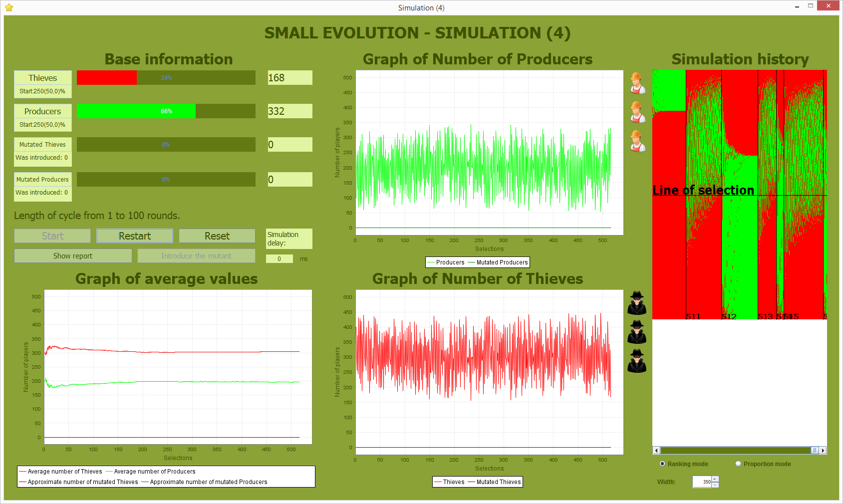Maximize the Simulation (4) window
Screen dimensions: 843x504
click(x=811, y=6)
